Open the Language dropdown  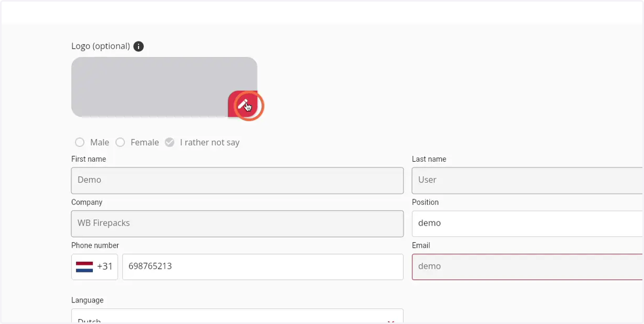point(237,316)
